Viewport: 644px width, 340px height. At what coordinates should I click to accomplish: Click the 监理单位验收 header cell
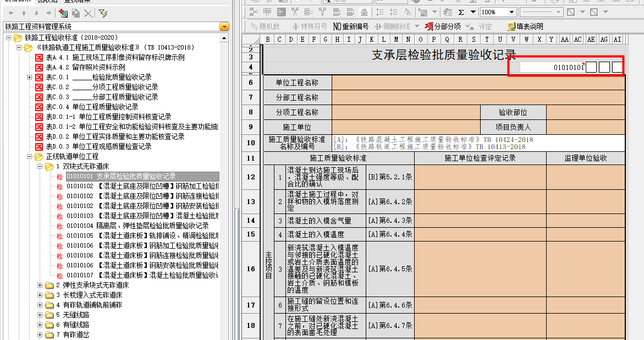click(x=586, y=158)
